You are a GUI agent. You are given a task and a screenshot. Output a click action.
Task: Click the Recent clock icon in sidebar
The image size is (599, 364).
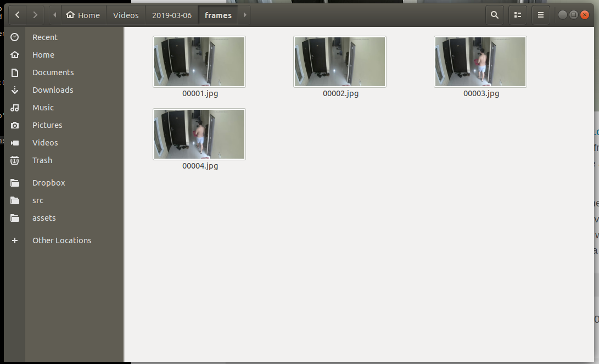(x=14, y=37)
